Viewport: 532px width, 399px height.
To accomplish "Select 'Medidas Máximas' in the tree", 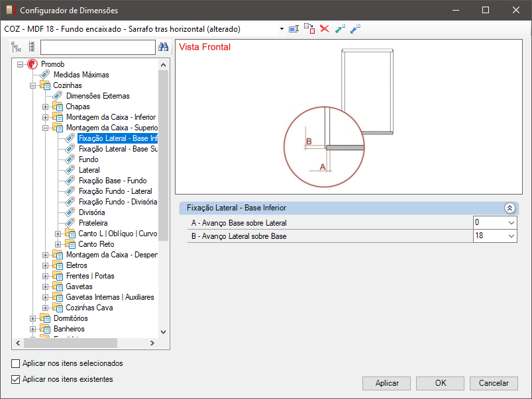I will coord(81,75).
